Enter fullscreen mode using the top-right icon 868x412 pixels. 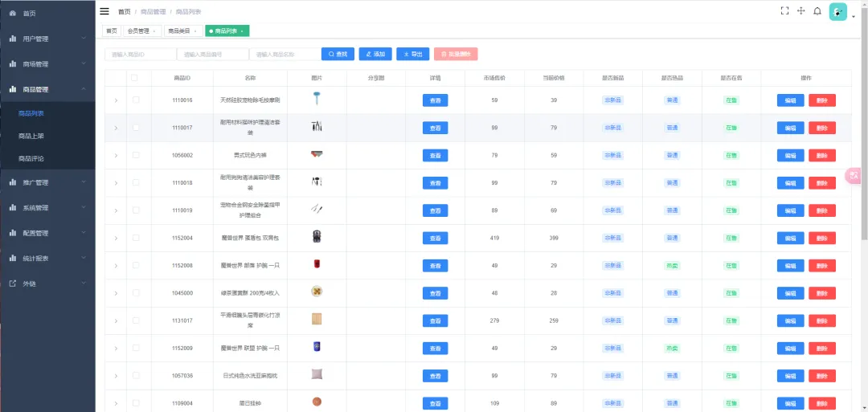[x=784, y=11]
